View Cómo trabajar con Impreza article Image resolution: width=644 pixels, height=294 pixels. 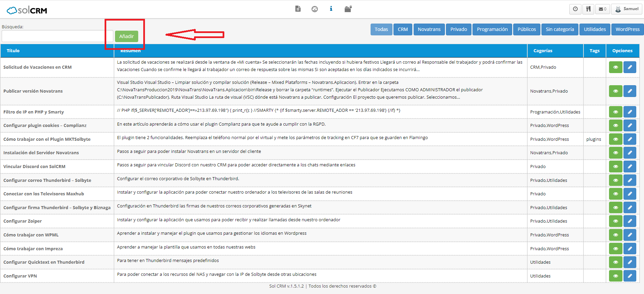pos(615,249)
